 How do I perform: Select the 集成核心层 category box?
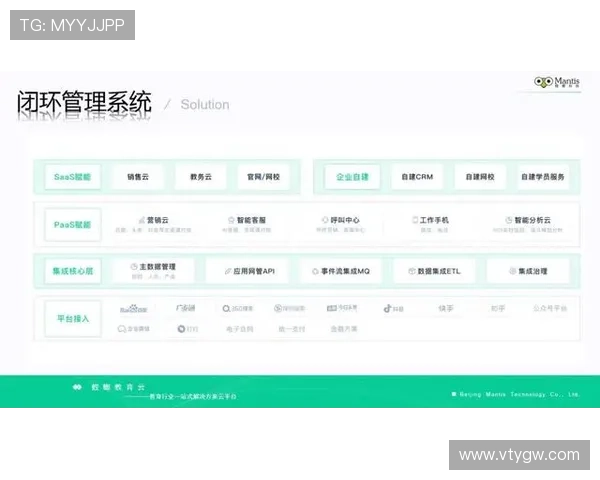click(x=73, y=271)
